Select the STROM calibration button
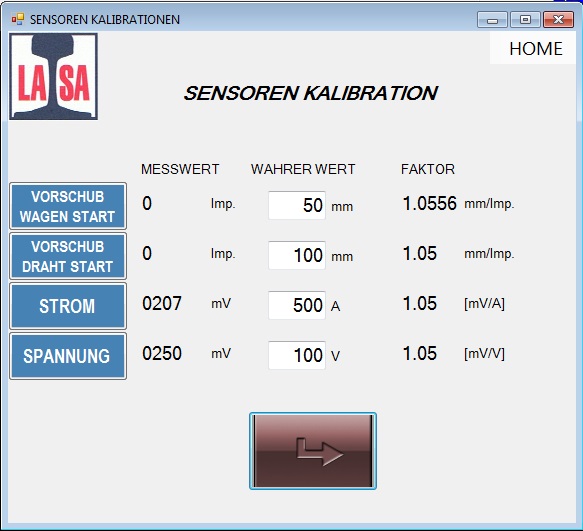 click(68, 306)
